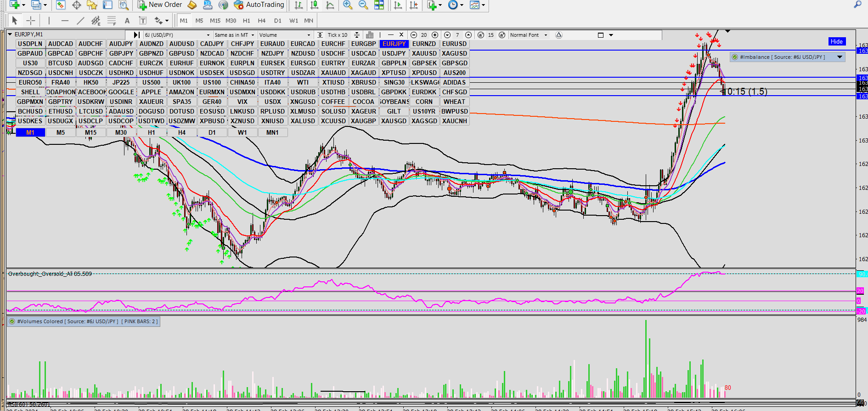Open the Fibonacci retracement tool
The image size is (868, 411).
[x=112, y=21]
